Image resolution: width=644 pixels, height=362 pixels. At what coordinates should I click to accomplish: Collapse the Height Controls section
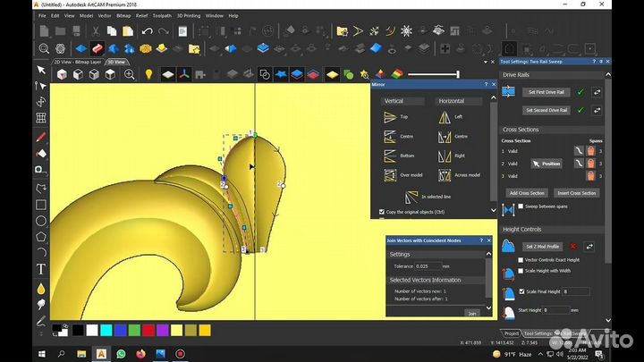coord(605,229)
